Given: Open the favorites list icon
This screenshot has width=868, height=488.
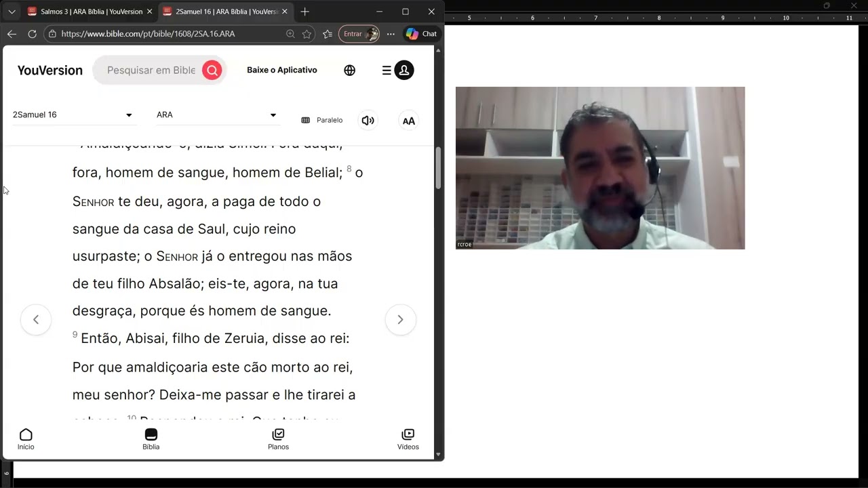Looking at the screenshot, I should 328,34.
